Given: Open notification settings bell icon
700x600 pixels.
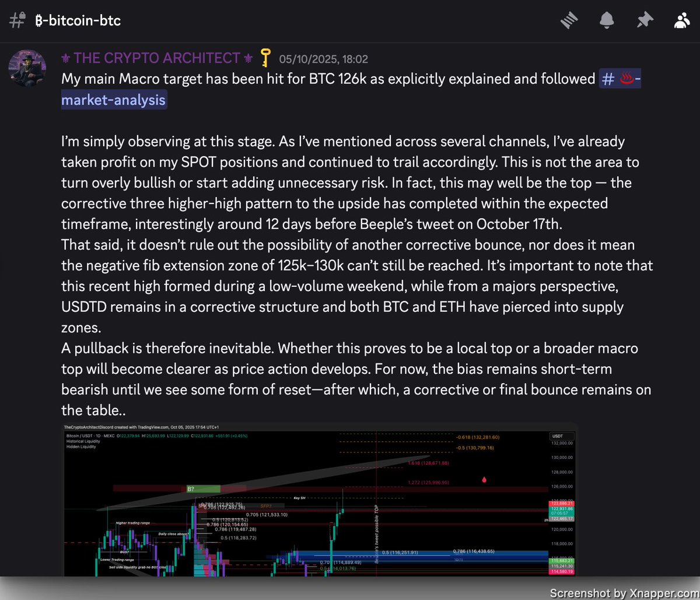Looking at the screenshot, I should 607,21.
